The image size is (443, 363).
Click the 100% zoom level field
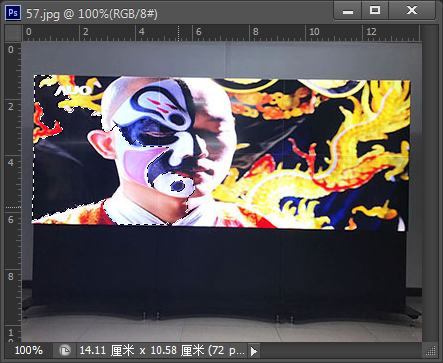point(29,350)
